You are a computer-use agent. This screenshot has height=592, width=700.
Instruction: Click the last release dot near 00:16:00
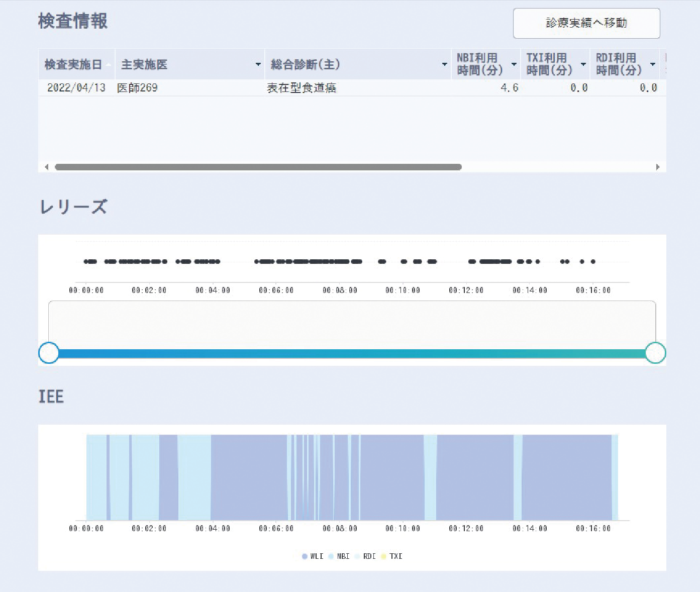coord(593,261)
